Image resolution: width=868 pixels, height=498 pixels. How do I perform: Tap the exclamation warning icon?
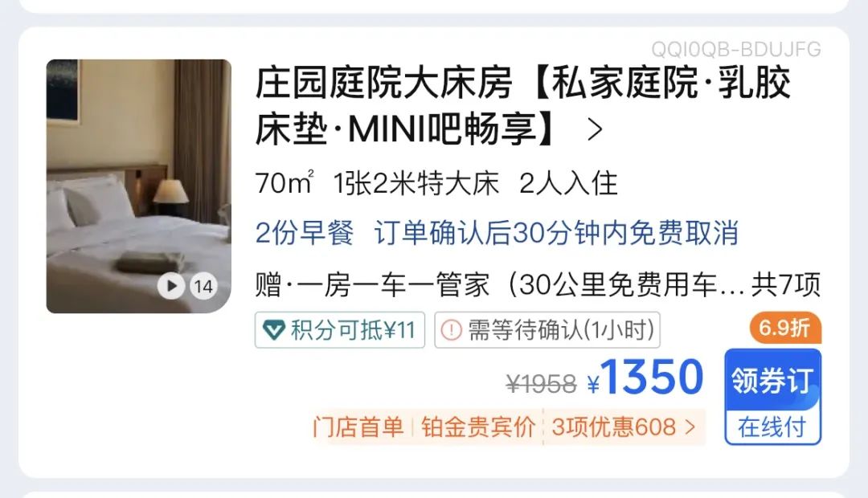tap(451, 330)
